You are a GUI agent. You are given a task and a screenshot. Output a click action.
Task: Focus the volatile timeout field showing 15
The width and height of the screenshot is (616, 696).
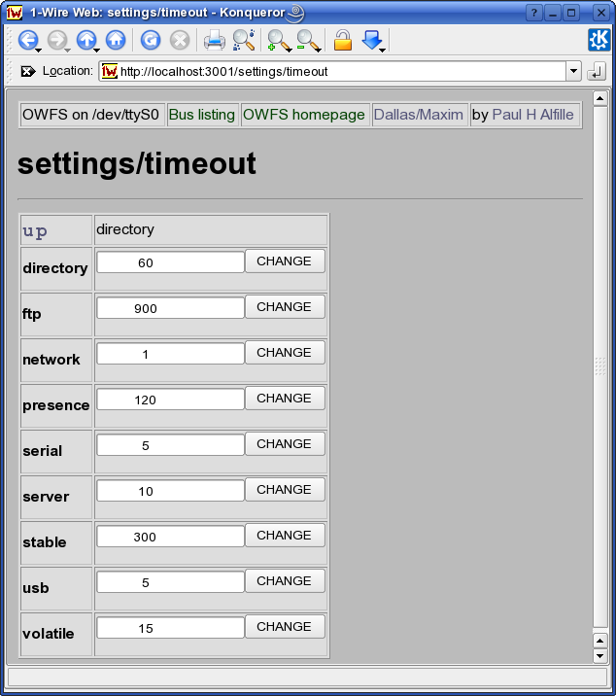[170, 628]
